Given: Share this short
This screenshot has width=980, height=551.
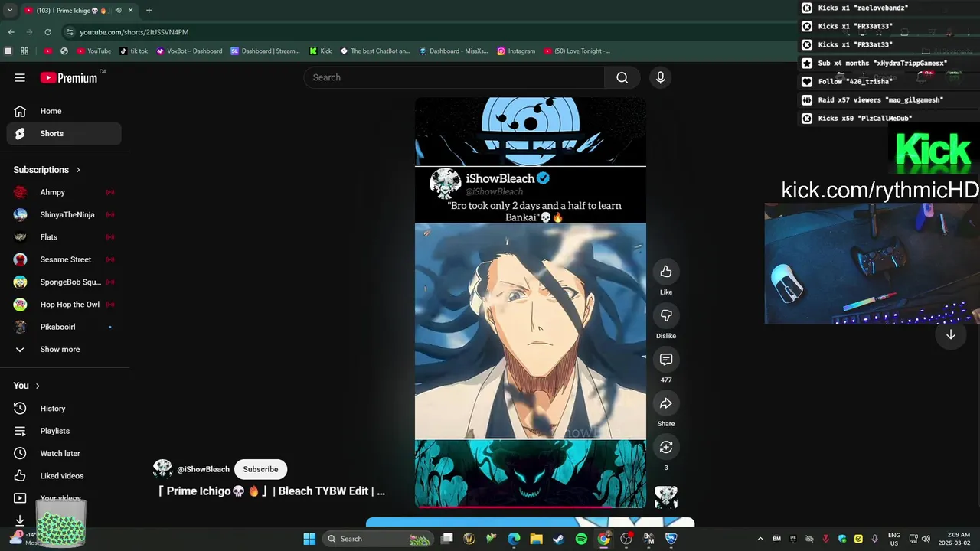Looking at the screenshot, I should (666, 403).
